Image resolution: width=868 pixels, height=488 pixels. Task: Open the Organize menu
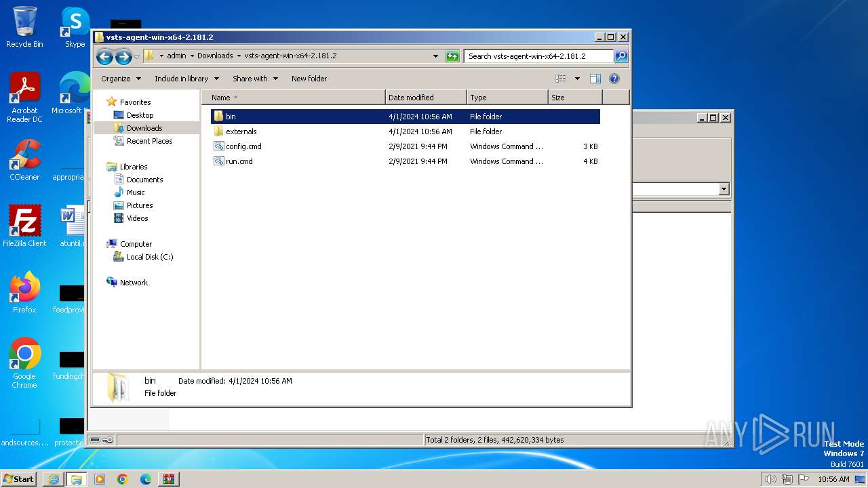(x=121, y=79)
